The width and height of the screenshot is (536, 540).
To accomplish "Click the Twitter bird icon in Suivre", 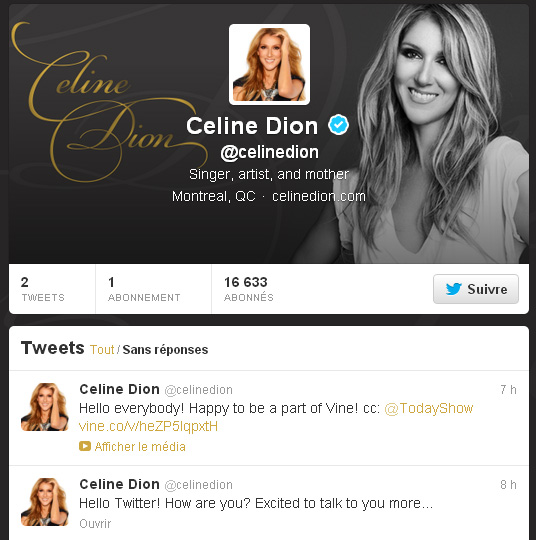I will point(454,289).
